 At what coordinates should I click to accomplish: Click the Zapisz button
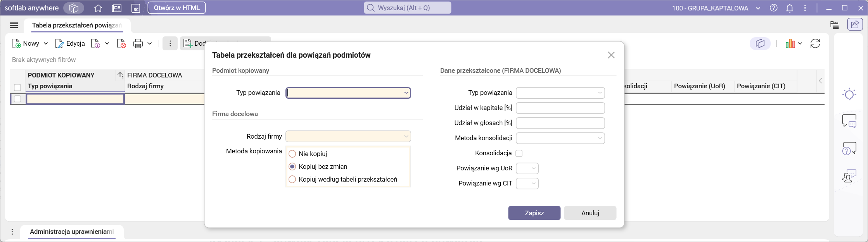(x=534, y=213)
